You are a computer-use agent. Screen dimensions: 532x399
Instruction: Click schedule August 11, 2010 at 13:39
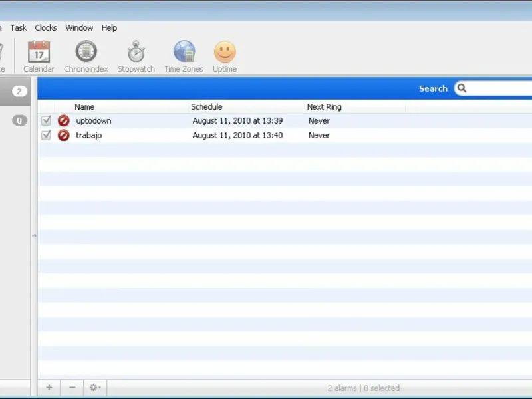[x=237, y=121]
